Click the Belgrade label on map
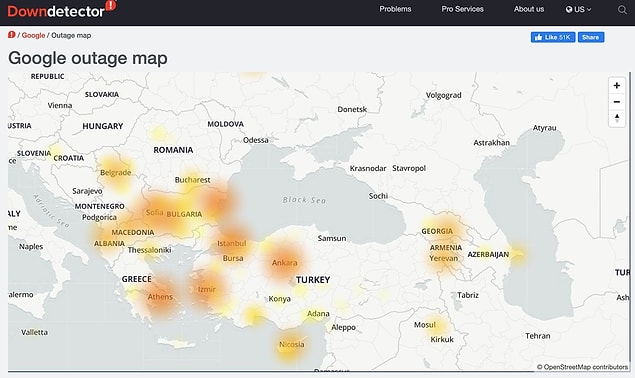The image size is (635, 378). tap(115, 173)
